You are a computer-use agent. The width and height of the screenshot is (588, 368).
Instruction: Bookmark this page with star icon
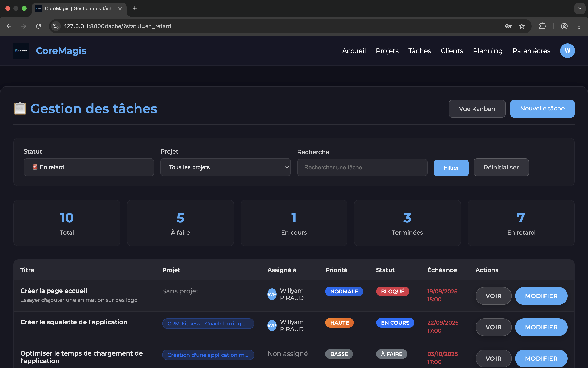point(522,26)
